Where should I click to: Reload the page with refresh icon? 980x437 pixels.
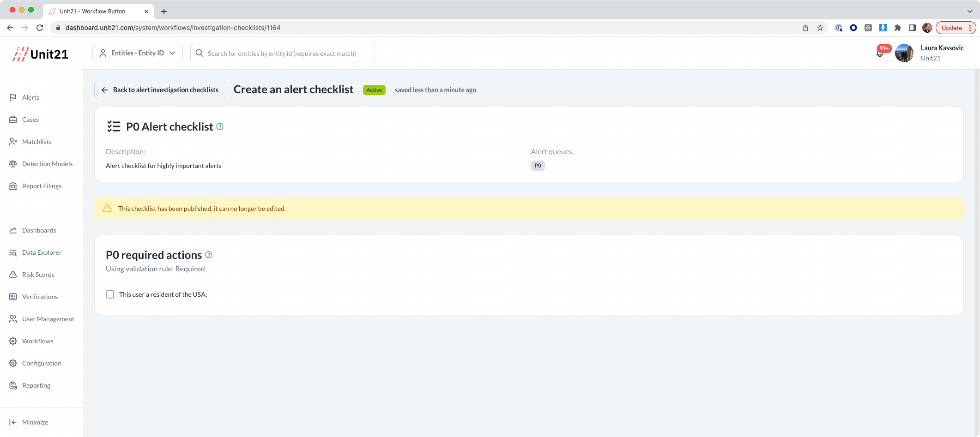pos(40,28)
